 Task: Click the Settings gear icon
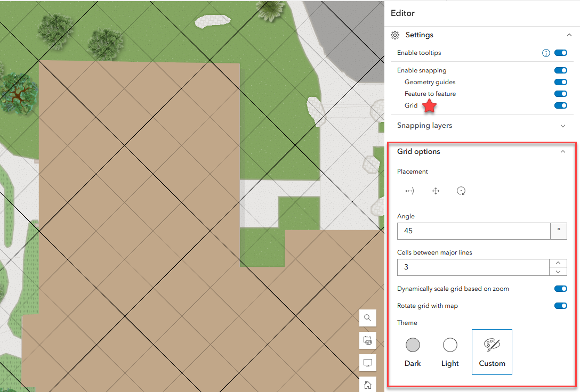395,35
